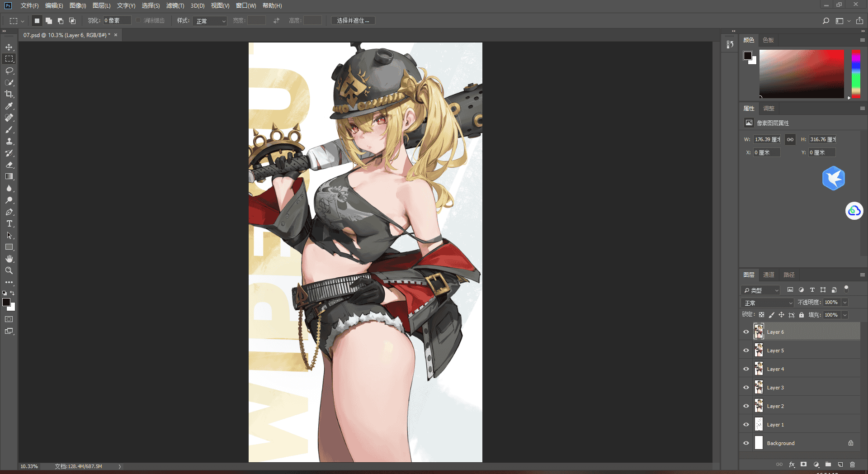Select the Hand tool
This screenshot has height=474, width=868.
pos(9,259)
